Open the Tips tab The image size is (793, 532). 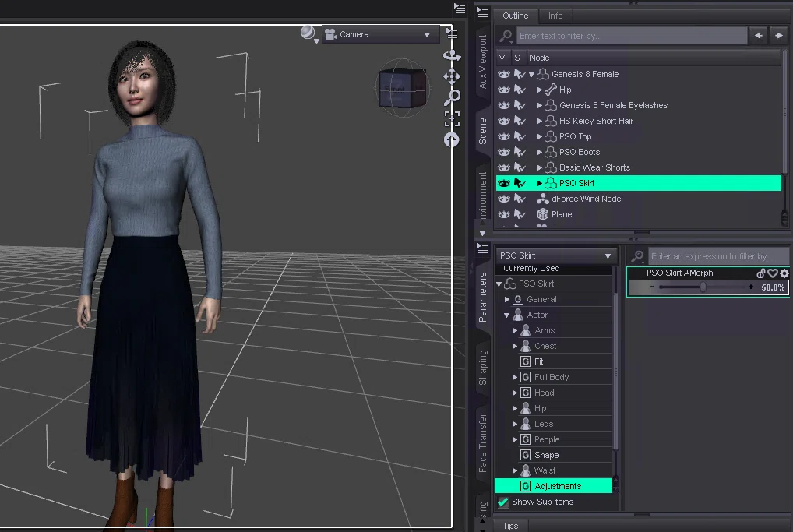[510, 526]
